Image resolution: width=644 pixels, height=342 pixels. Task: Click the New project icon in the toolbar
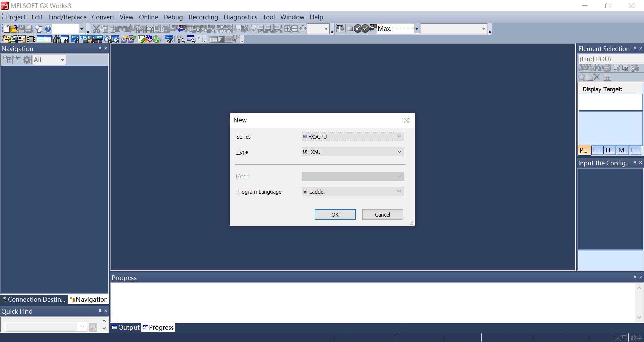coord(7,29)
